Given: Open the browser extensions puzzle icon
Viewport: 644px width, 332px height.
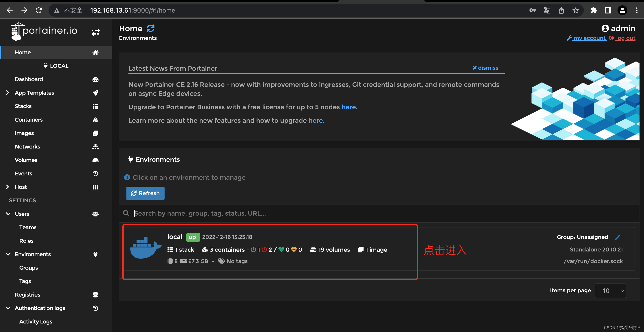Looking at the screenshot, I should [593, 11].
